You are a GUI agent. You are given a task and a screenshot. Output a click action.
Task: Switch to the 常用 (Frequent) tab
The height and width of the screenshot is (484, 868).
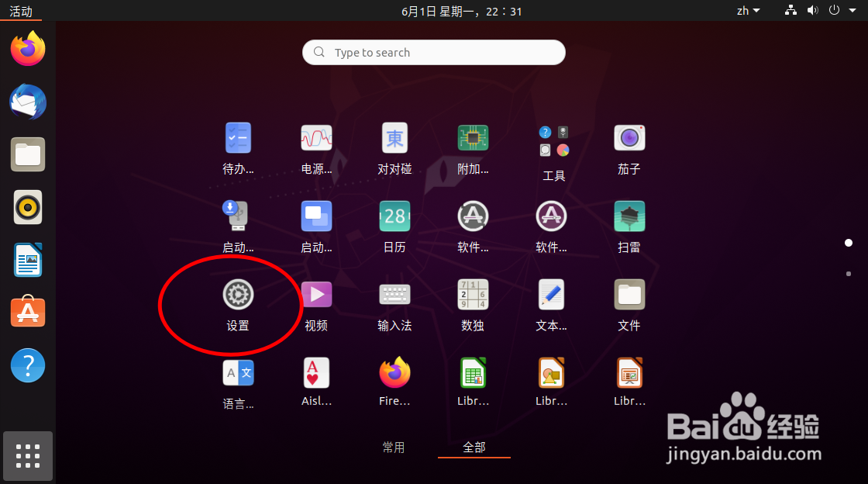point(394,448)
